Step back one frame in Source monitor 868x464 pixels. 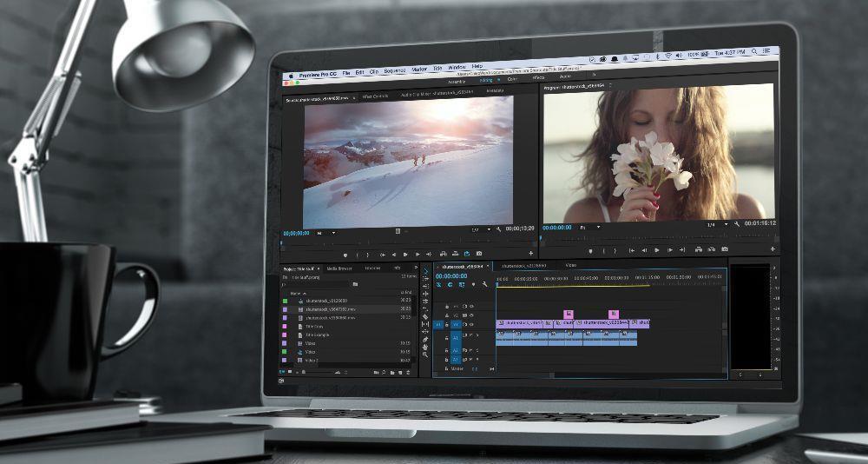click(393, 255)
